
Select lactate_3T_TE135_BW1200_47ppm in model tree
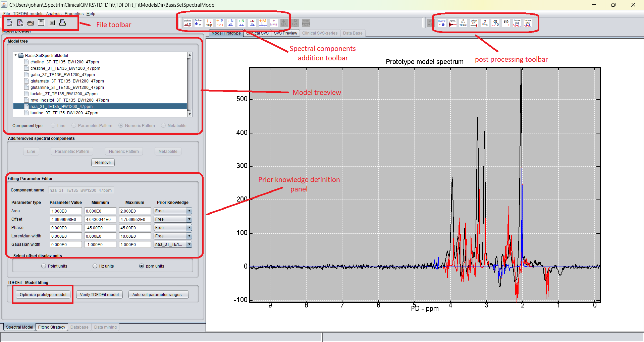(x=64, y=94)
